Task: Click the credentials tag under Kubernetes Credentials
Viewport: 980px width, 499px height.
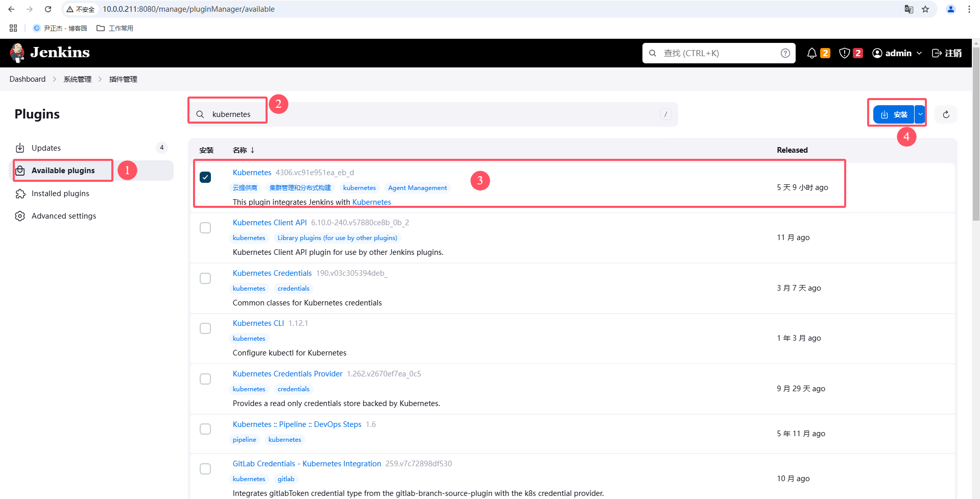Action: pos(294,289)
